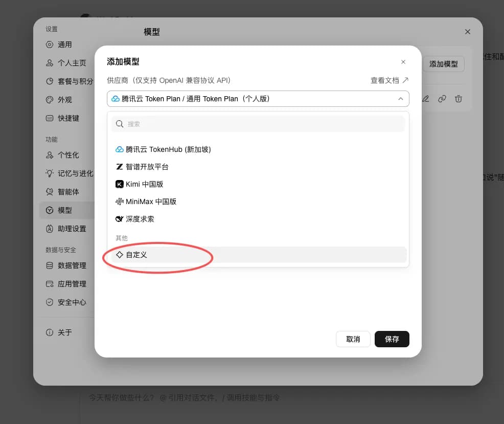
Task: Click the 其他 group label
Action: pyautogui.click(x=122, y=238)
